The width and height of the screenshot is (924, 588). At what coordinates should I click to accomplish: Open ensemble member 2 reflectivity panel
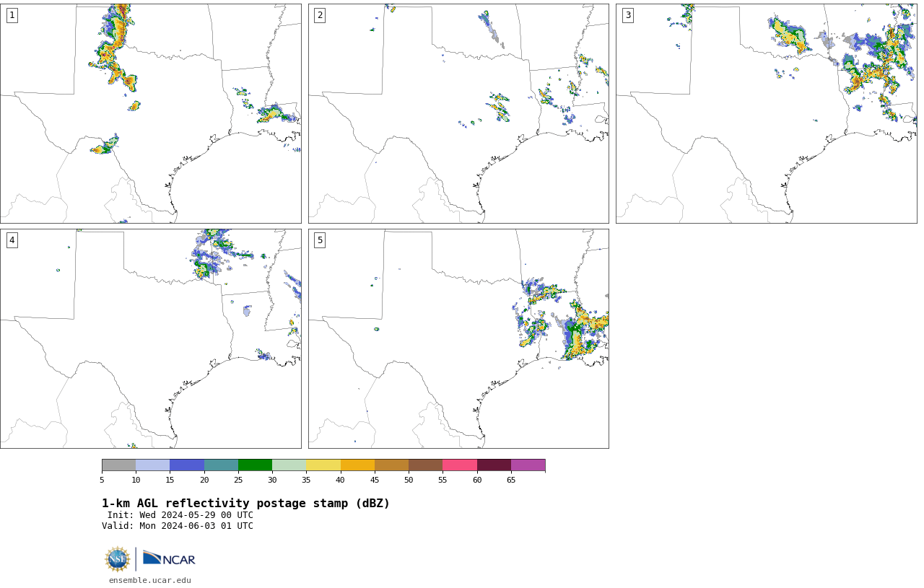point(458,113)
